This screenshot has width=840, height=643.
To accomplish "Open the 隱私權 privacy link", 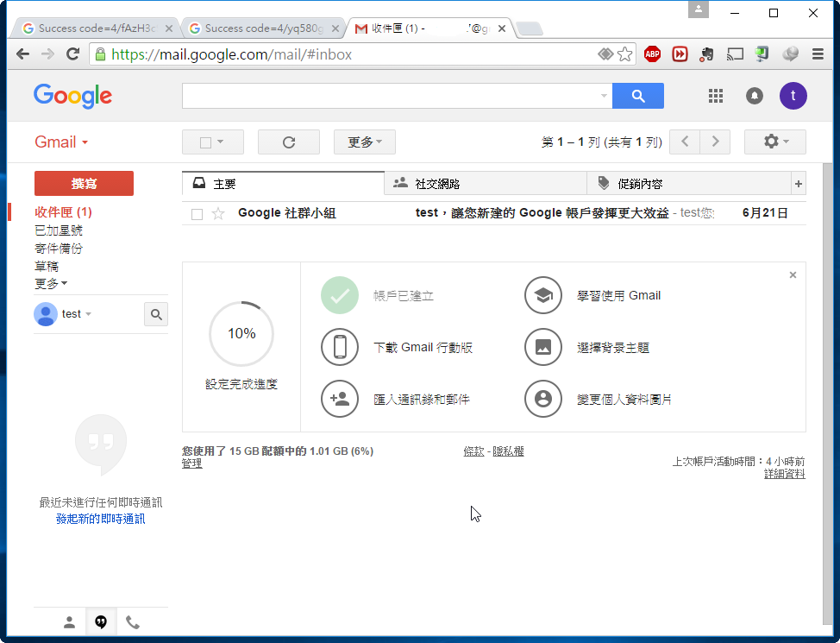I will click(508, 451).
